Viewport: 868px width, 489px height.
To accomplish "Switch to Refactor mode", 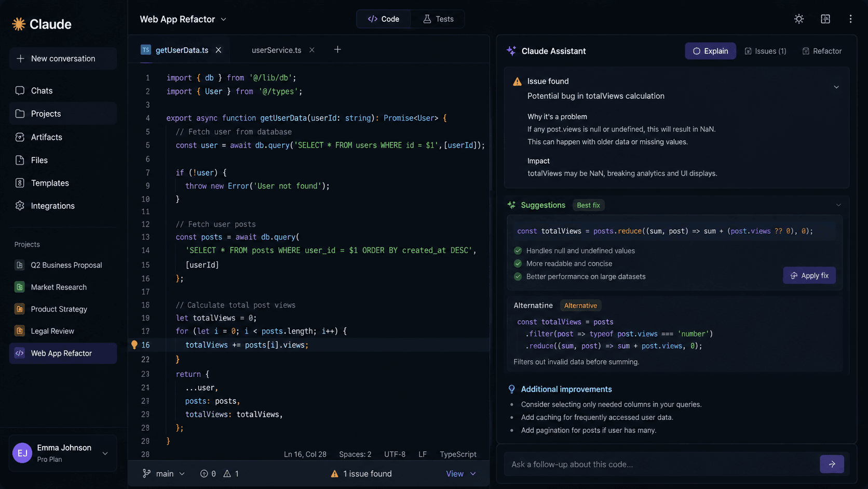I will click(x=822, y=51).
